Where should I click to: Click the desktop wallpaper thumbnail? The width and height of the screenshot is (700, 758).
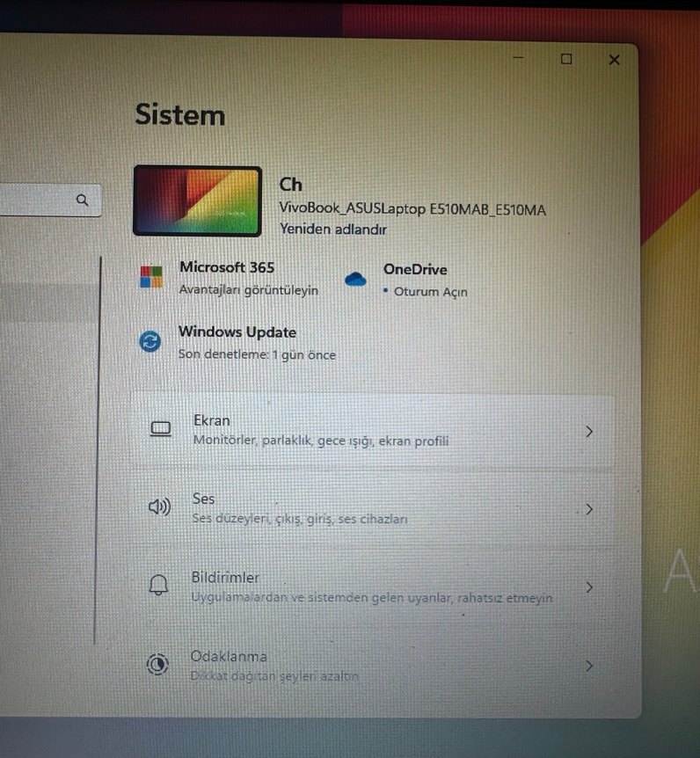(198, 201)
